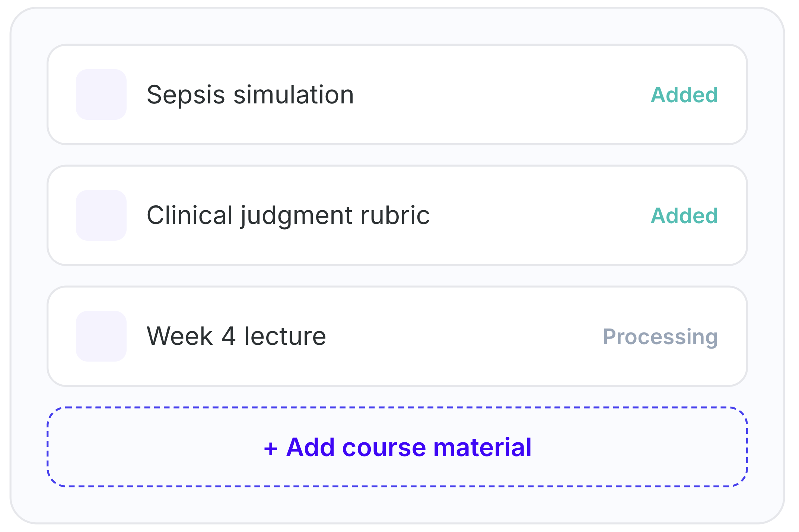Open the Clinical judgment rubric title
This screenshot has height=532, width=799.
pyautogui.click(x=288, y=216)
